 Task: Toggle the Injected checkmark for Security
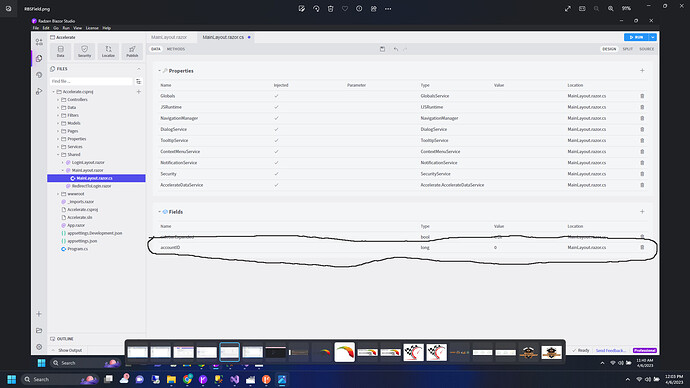pyautogui.click(x=276, y=174)
